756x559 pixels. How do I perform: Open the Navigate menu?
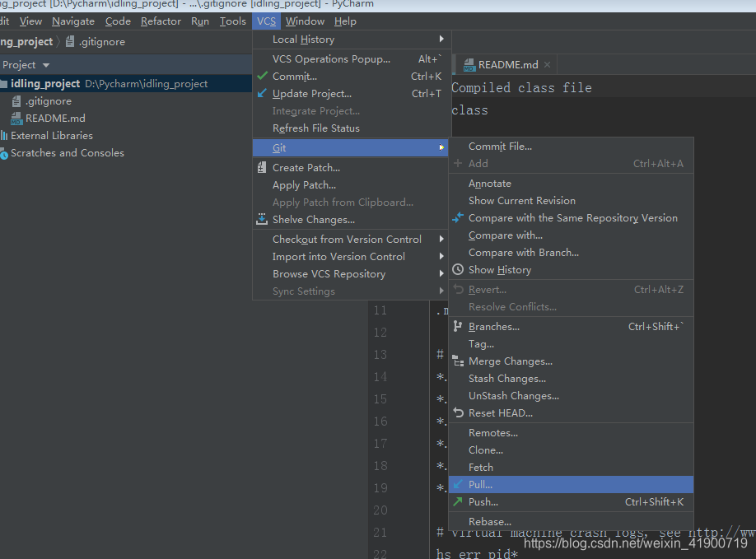[73, 21]
